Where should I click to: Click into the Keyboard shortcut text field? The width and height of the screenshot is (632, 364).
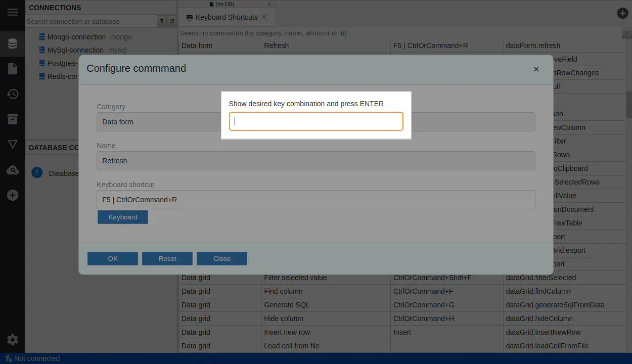315,200
